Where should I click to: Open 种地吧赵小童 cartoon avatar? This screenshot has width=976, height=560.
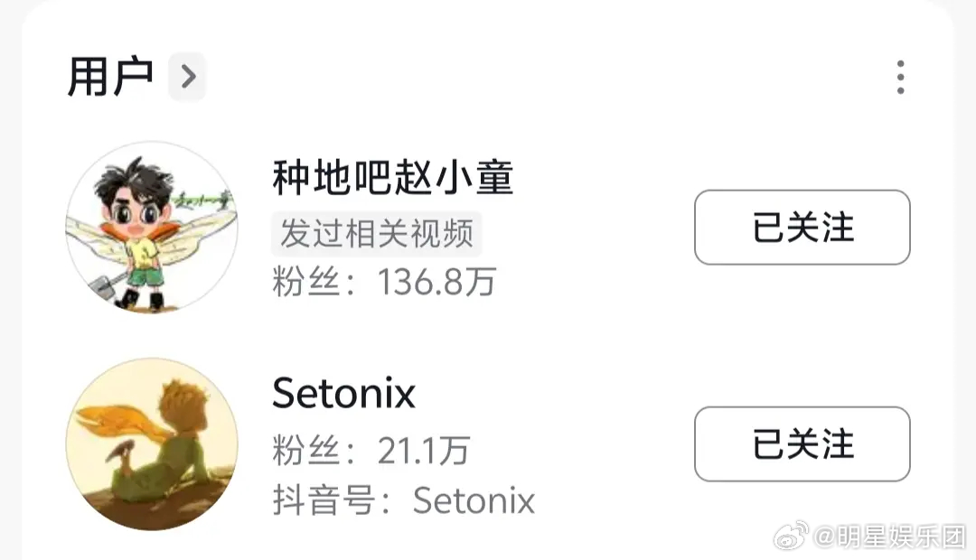(152, 227)
